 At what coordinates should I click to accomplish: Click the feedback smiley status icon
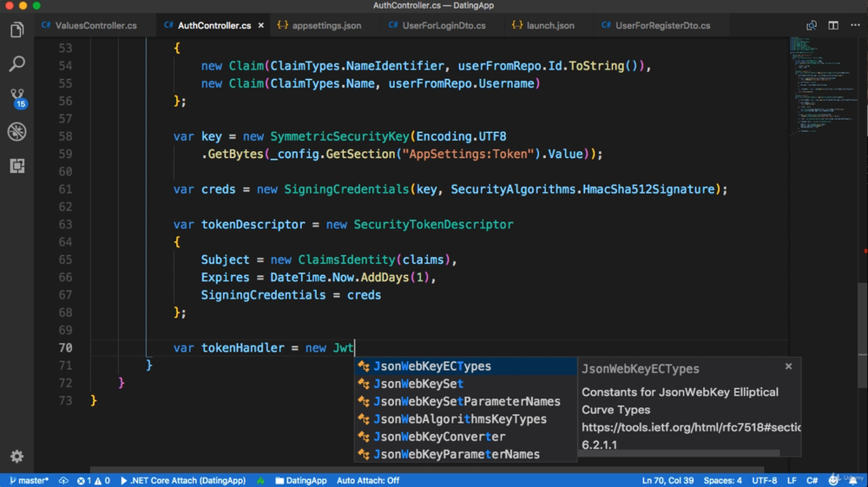click(x=833, y=480)
